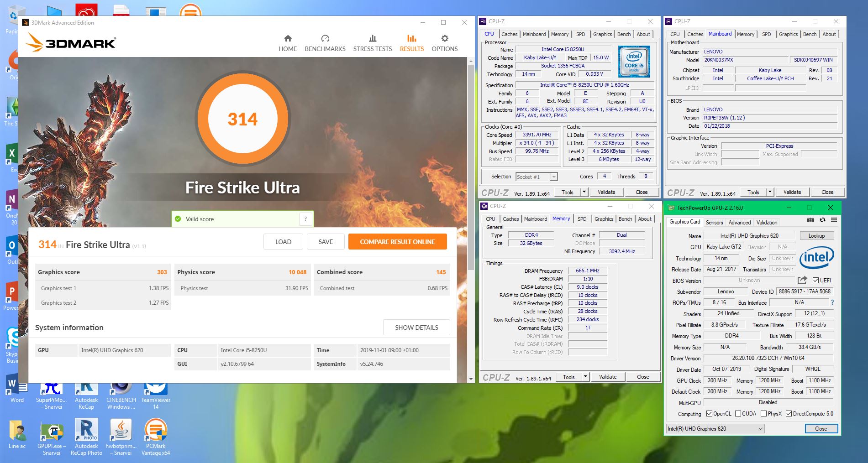Click Tools in the CPU-Z memory window
The image size is (868, 463).
coord(569,377)
